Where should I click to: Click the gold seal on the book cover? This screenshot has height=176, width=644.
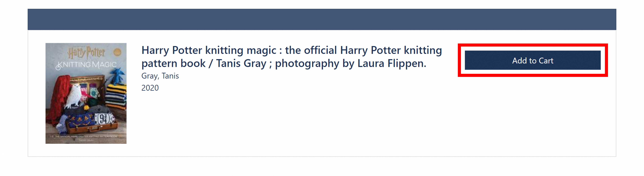(x=118, y=52)
